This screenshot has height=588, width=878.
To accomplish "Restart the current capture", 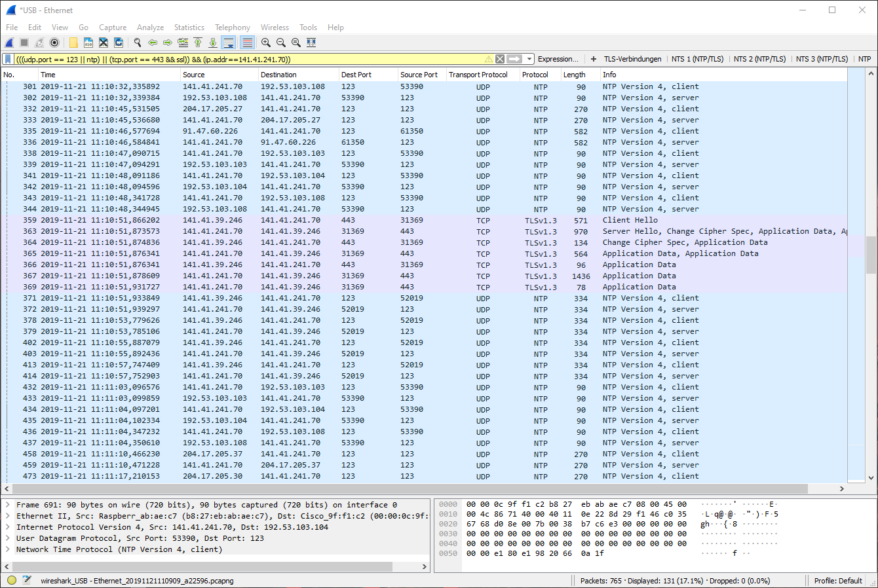I will click(x=39, y=43).
